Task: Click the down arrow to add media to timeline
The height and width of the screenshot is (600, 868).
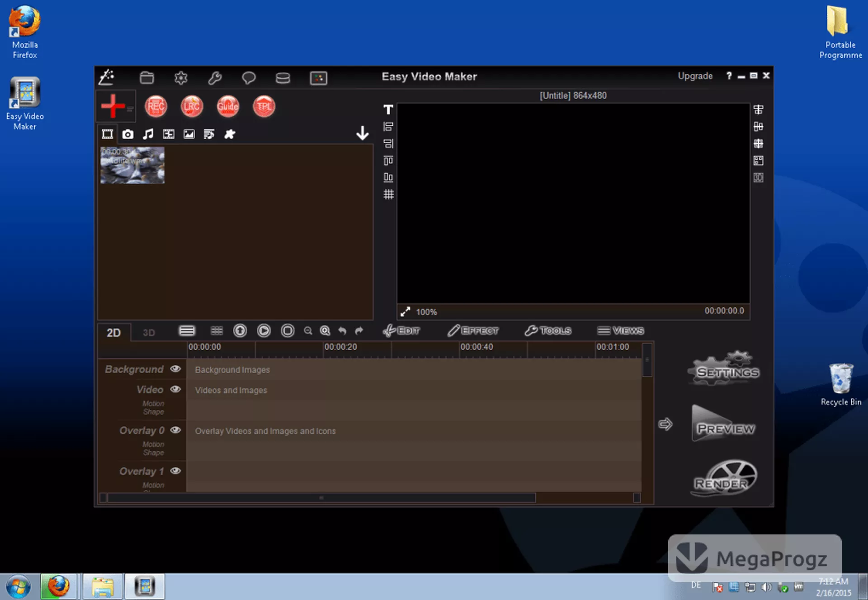Action: pos(363,133)
